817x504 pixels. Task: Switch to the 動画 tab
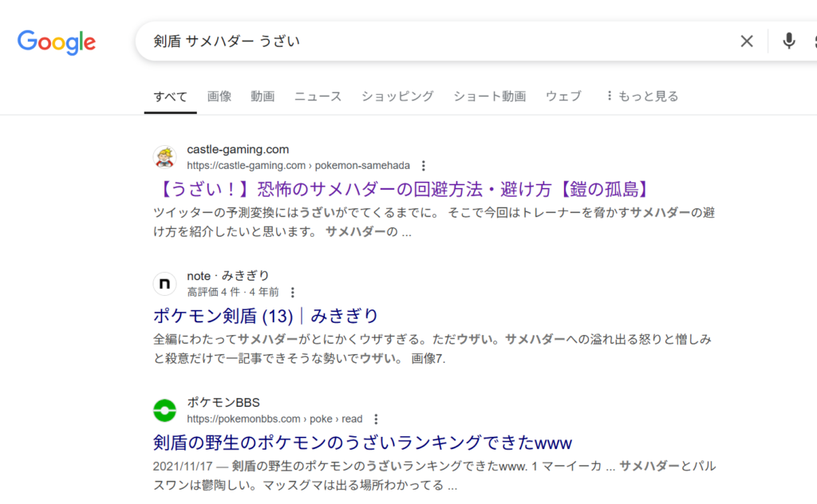click(262, 96)
